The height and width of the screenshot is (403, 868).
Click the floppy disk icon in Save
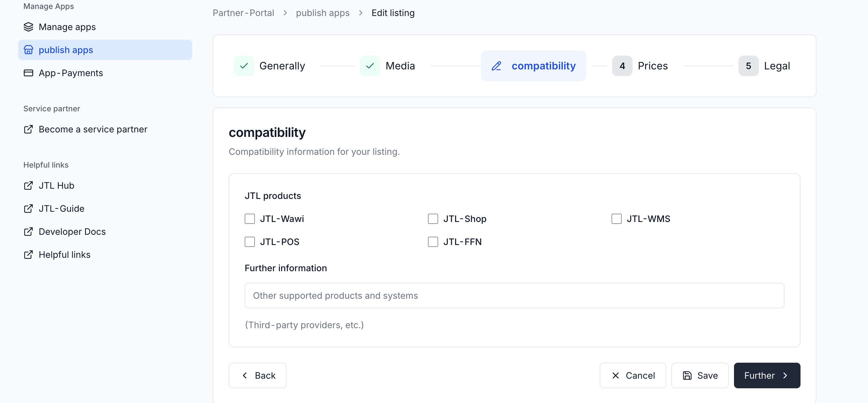(687, 375)
